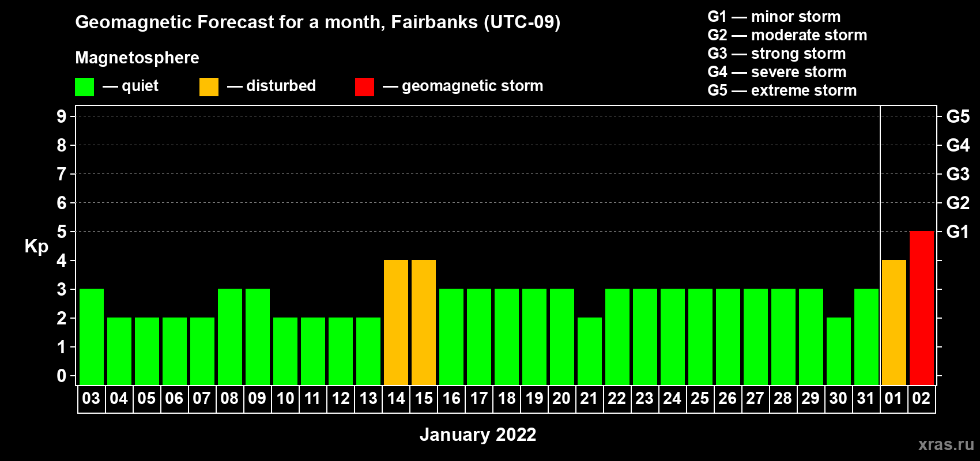Viewport: 980px width, 461px height.
Task: Click the G3 label on the right axis
Action: [958, 174]
